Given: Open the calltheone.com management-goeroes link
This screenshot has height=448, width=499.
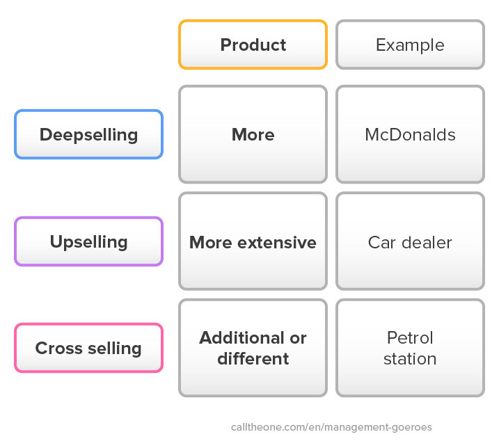Looking at the screenshot, I should coord(331,427).
